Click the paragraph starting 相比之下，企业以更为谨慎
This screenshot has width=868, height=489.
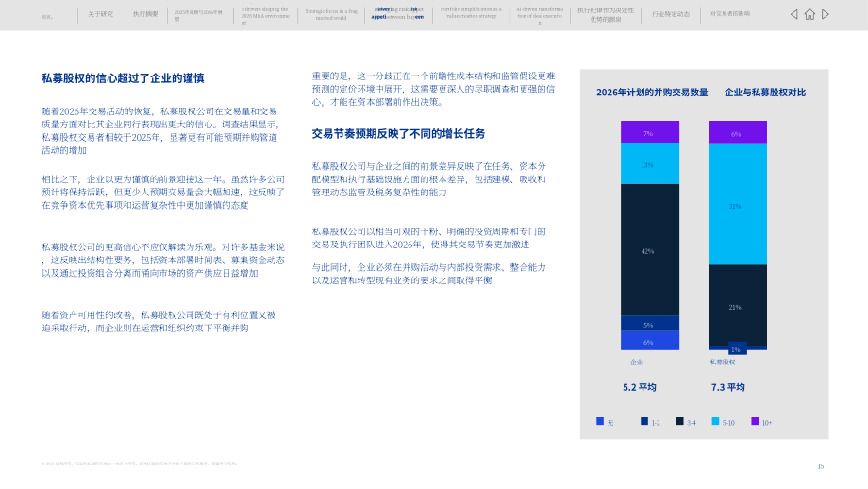163,193
